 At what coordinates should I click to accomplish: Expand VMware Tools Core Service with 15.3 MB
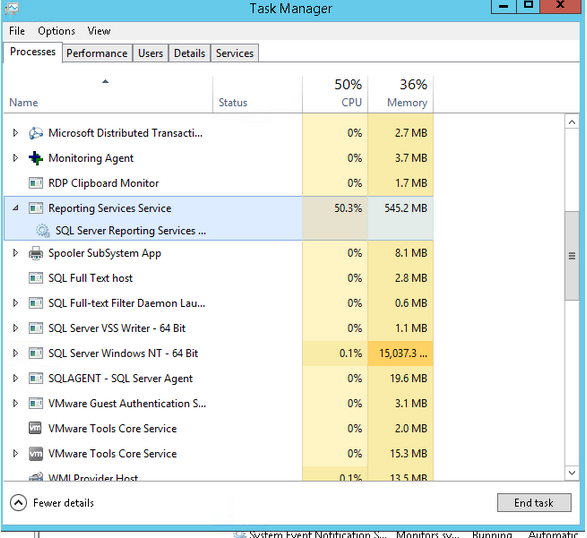coord(15,454)
